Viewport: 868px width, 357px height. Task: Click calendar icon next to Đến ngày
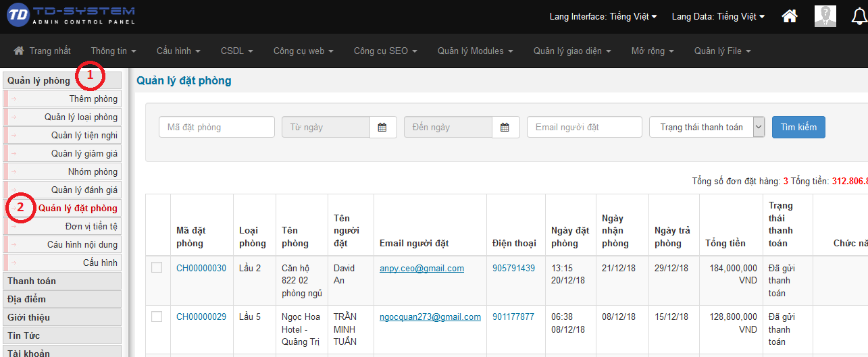[x=505, y=127]
